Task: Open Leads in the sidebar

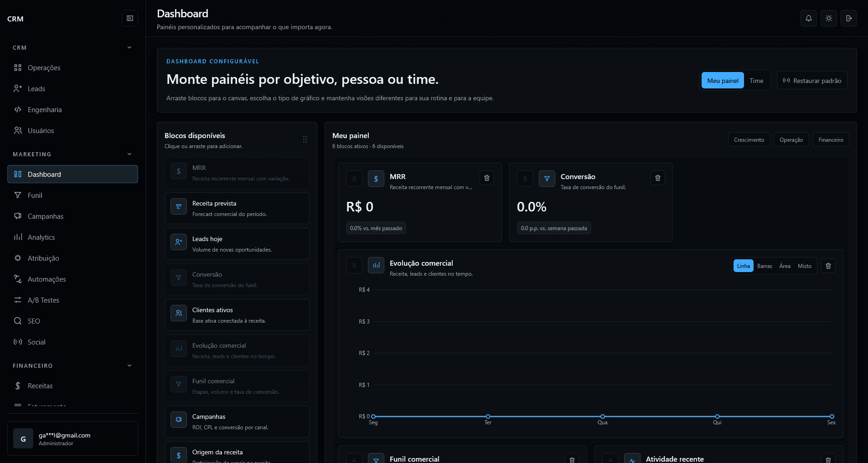Action: pos(72,88)
